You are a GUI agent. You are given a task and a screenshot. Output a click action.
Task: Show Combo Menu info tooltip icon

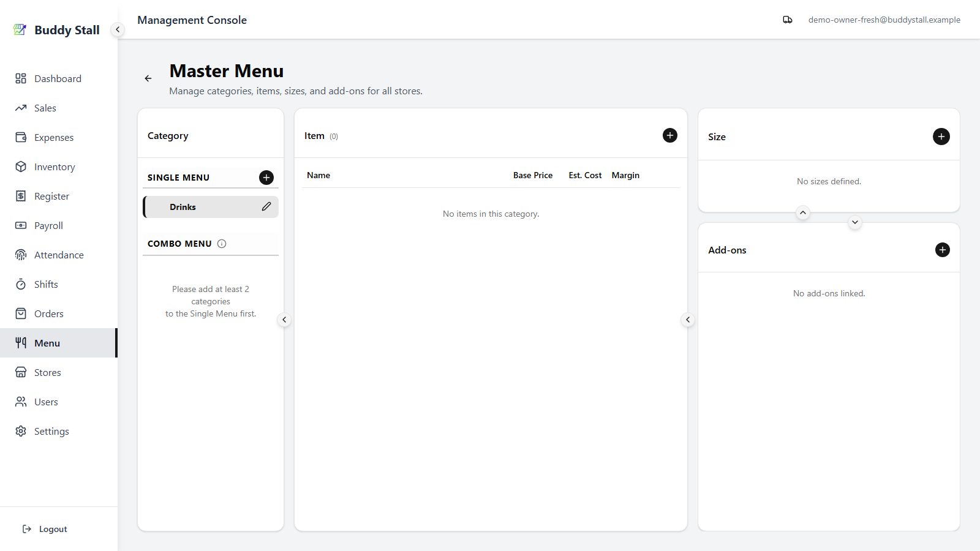[x=222, y=244]
